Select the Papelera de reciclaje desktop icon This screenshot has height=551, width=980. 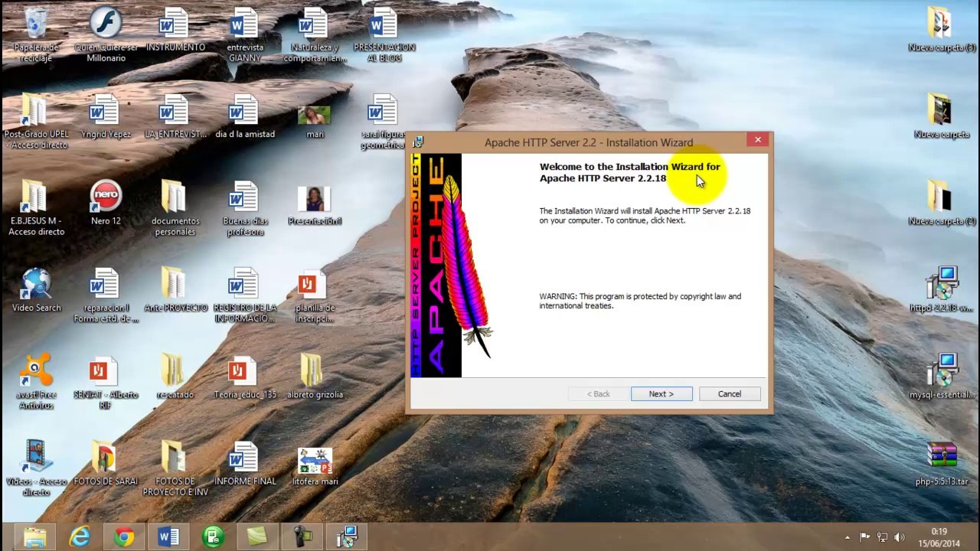coord(36,35)
